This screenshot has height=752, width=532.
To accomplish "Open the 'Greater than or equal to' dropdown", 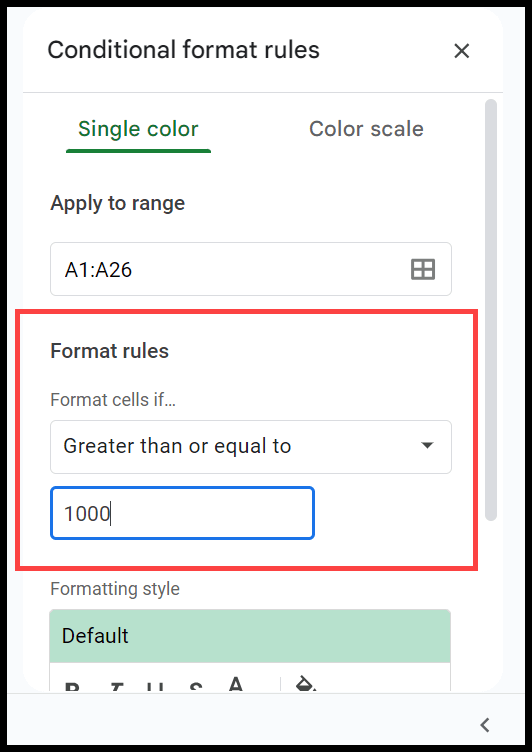I will 250,446.
